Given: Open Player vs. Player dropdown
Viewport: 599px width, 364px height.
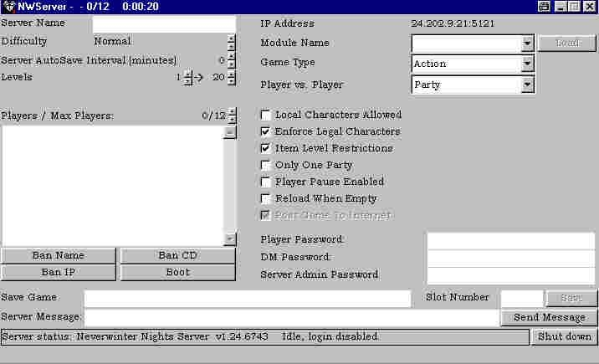Looking at the screenshot, I should click(x=527, y=85).
